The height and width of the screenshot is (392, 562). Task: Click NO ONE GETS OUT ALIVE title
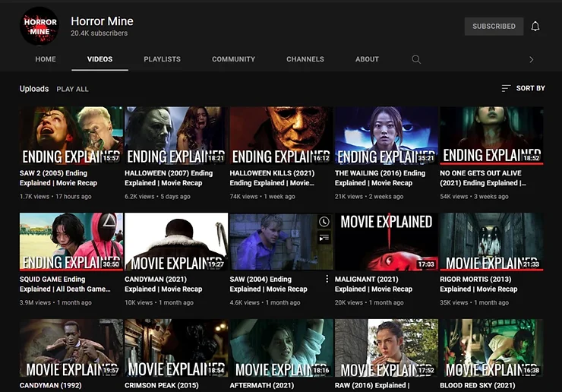tap(483, 178)
